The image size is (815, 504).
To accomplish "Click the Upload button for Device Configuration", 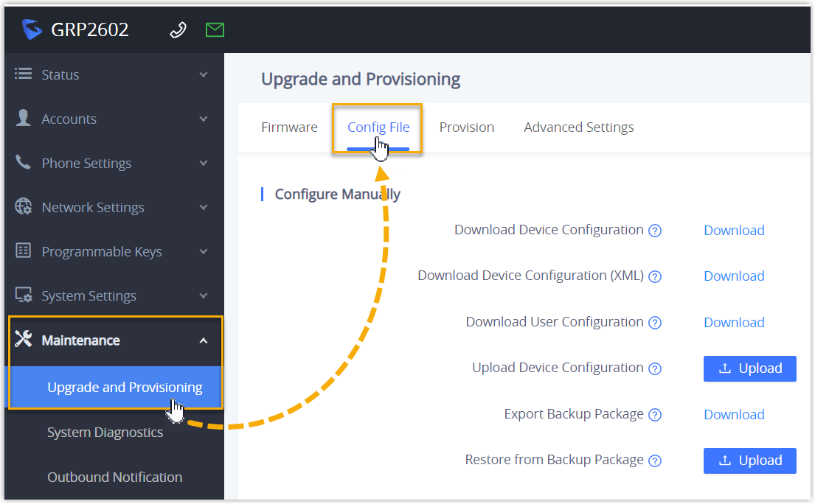I will pyautogui.click(x=749, y=368).
